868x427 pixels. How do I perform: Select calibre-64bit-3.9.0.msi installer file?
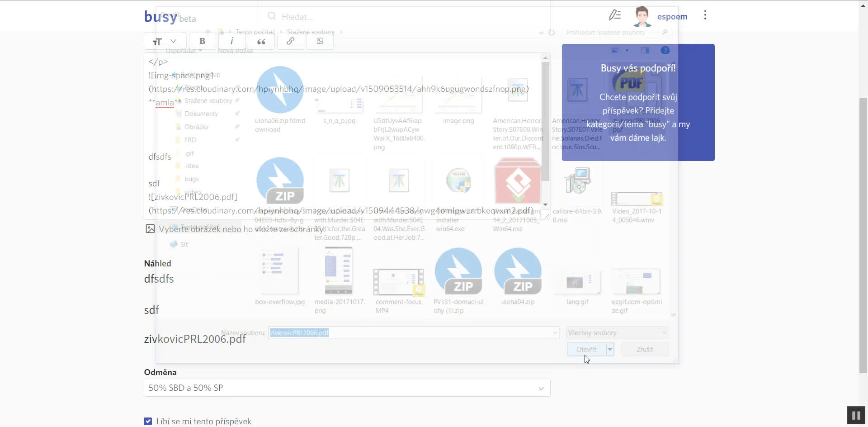coord(577,195)
